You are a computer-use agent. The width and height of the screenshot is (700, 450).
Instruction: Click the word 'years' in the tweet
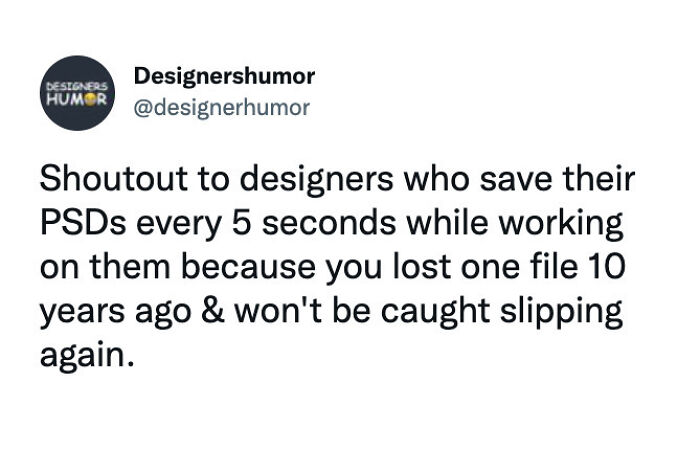pos(83,312)
